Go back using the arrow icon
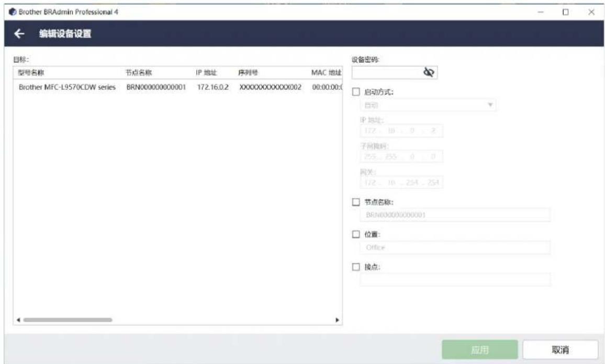This screenshot has width=605, height=364. [x=19, y=33]
